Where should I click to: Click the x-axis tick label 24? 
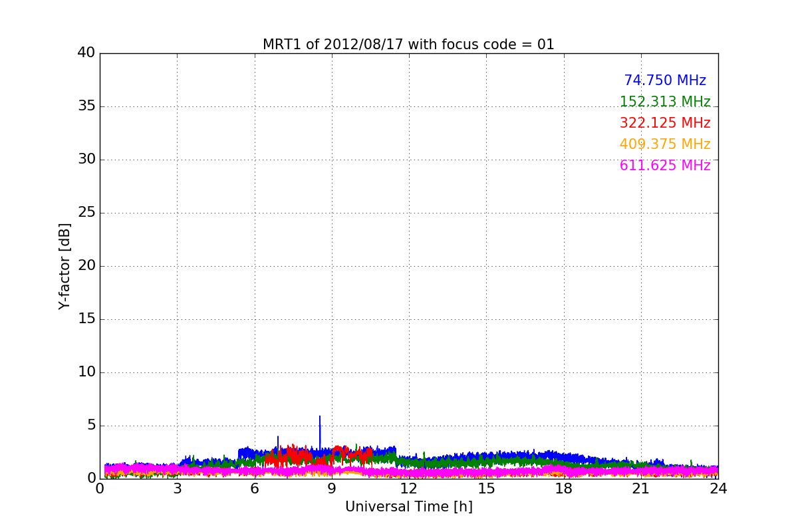point(718,489)
